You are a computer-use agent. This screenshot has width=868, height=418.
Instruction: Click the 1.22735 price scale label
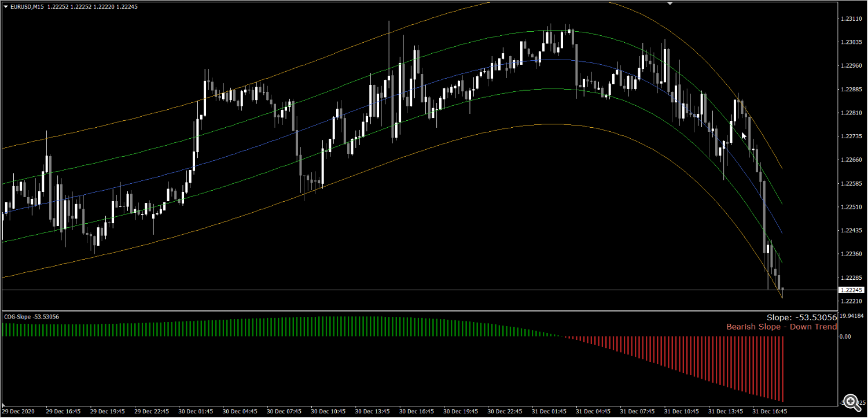(x=850, y=136)
